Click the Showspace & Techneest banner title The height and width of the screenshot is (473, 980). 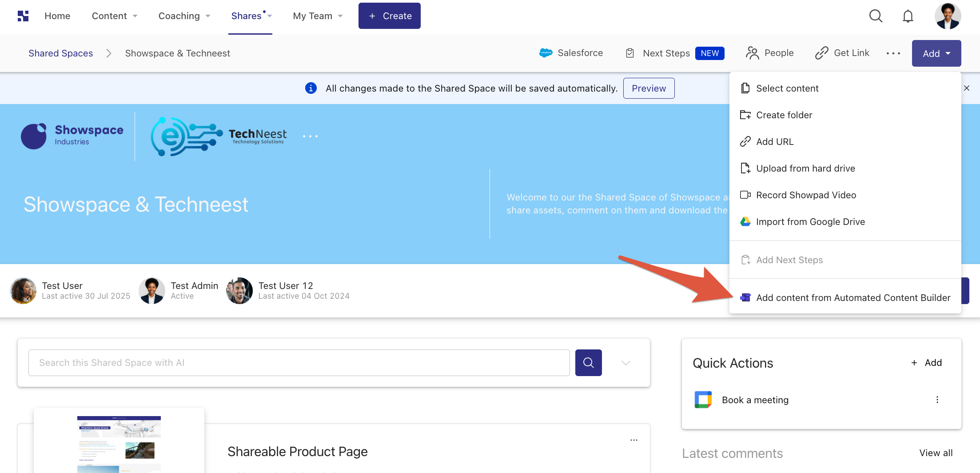[136, 204]
